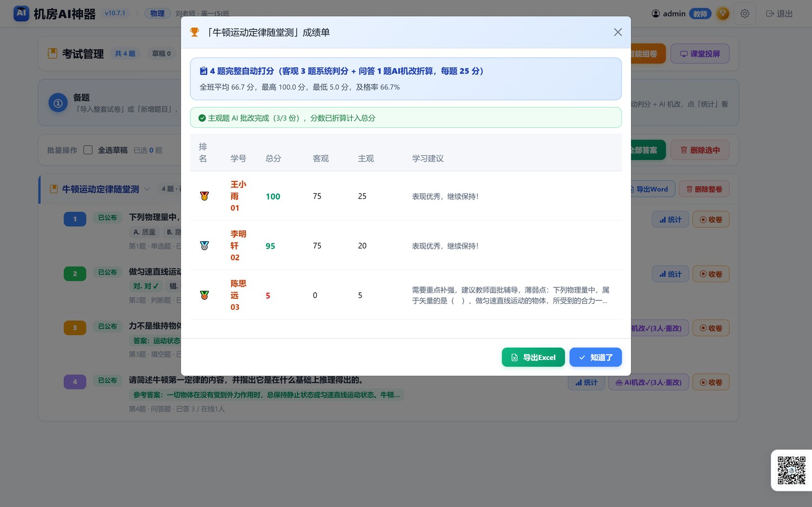Screen dimensions: 812x507
Task: Select student name 陈思远 03
Action: coord(238,296)
